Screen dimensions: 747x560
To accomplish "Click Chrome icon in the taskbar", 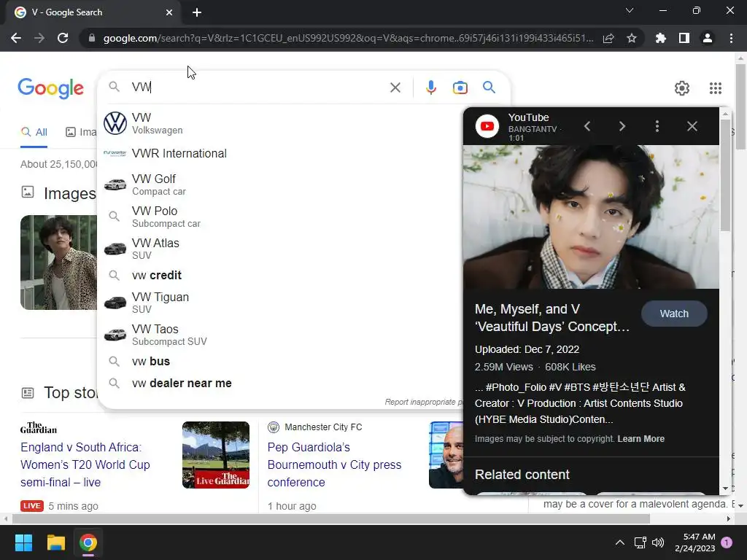I will click(x=88, y=542).
